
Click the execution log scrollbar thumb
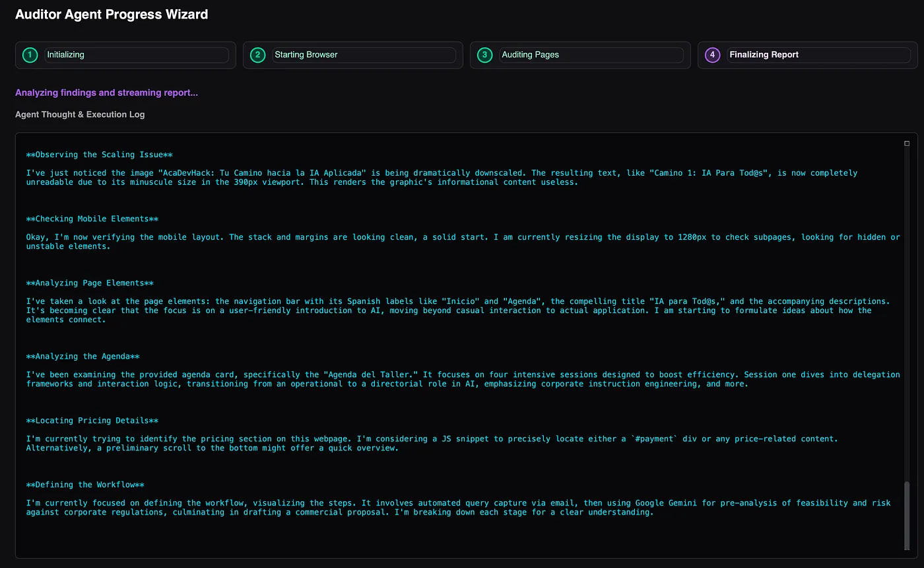point(907,515)
